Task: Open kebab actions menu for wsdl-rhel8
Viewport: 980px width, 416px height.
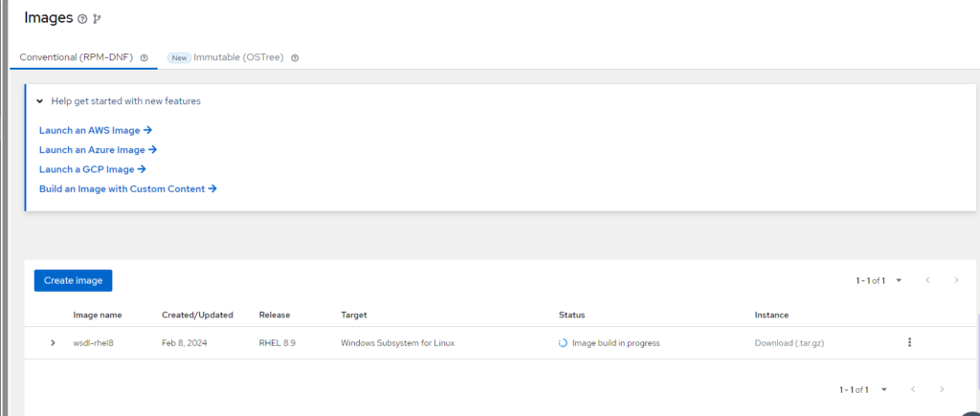Action: click(909, 342)
